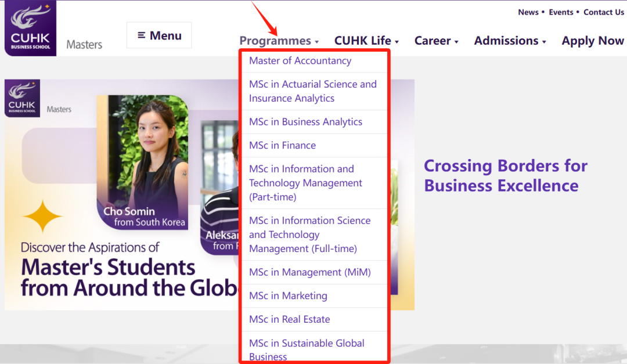Click the CUHK Business School logo in header

pyautogui.click(x=30, y=28)
